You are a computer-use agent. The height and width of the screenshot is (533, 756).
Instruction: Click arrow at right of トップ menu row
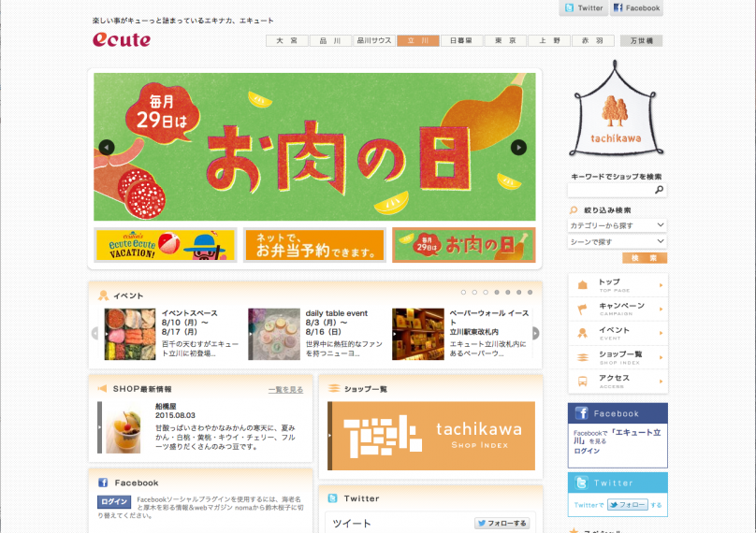(661, 285)
